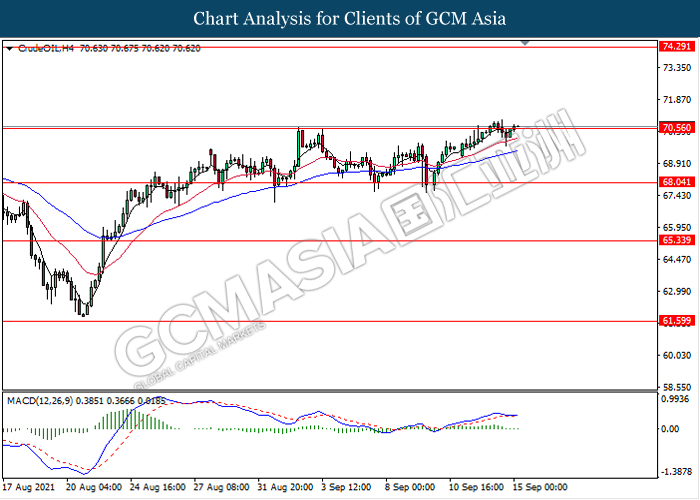
Task: Click the CrudeOIL,H4 symbol title text
Action: [x=46, y=48]
